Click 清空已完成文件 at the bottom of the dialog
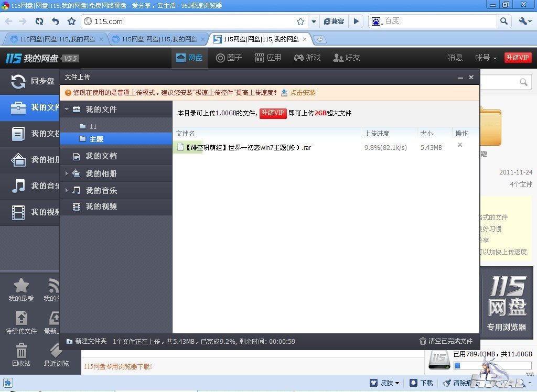 (x=446, y=341)
